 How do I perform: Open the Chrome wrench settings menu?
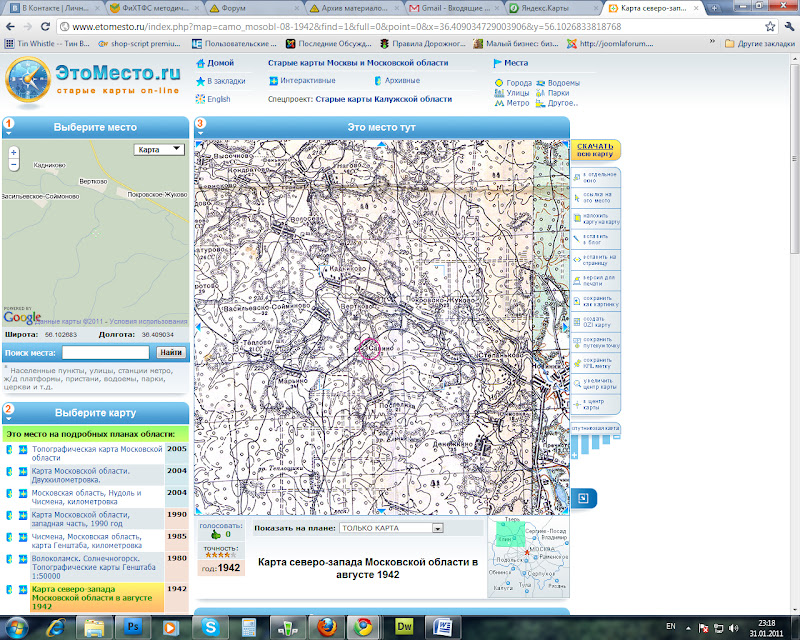coord(789,27)
